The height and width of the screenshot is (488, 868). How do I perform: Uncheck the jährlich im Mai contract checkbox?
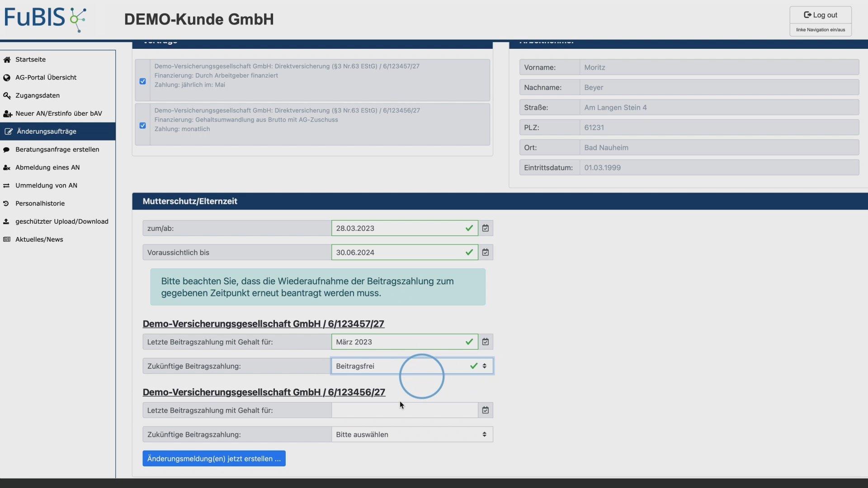click(142, 81)
